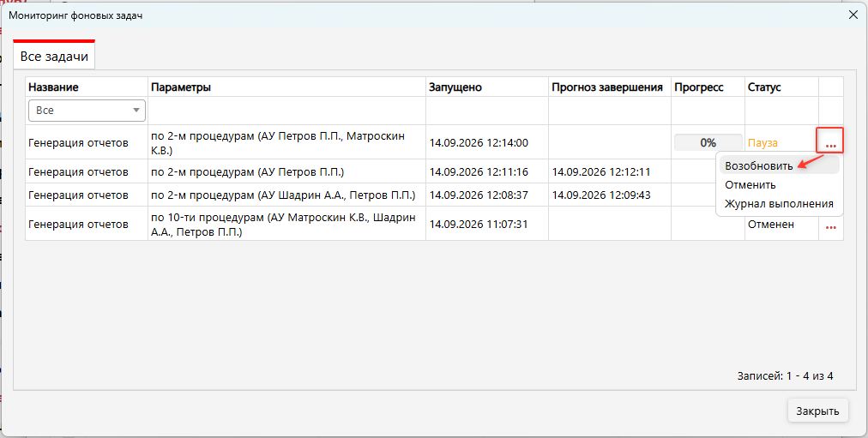This screenshot has height=438, width=868.
Task: Click the Пауза status text
Action: [x=763, y=142]
